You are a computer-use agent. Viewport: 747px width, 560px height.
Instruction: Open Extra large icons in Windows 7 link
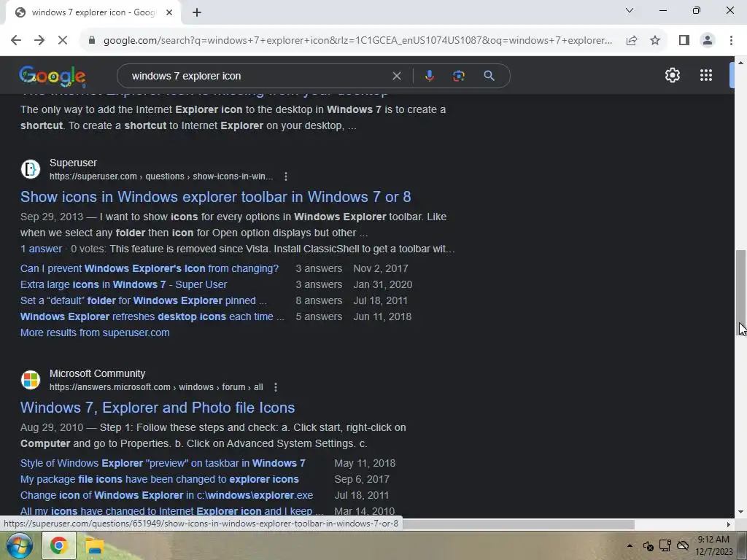pyautogui.click(x=124, y=285)
